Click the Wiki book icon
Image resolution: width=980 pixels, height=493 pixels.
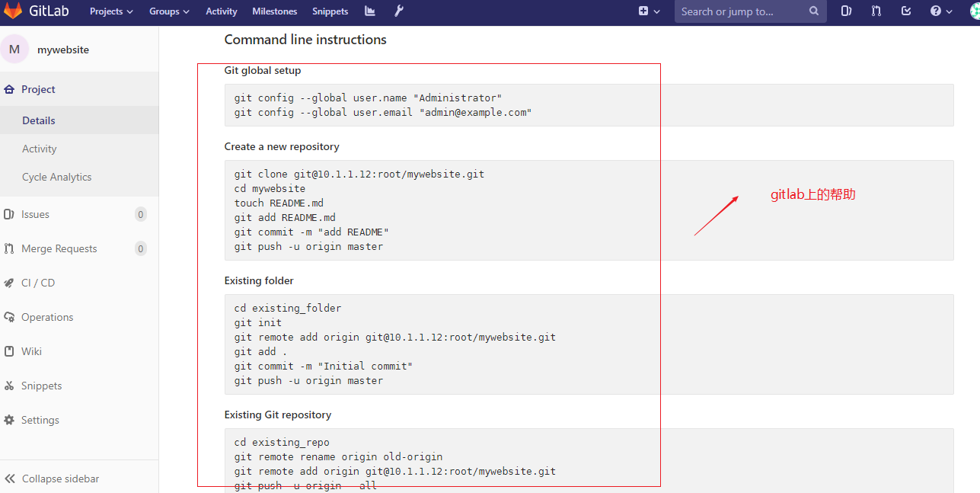tap(9, 351)
